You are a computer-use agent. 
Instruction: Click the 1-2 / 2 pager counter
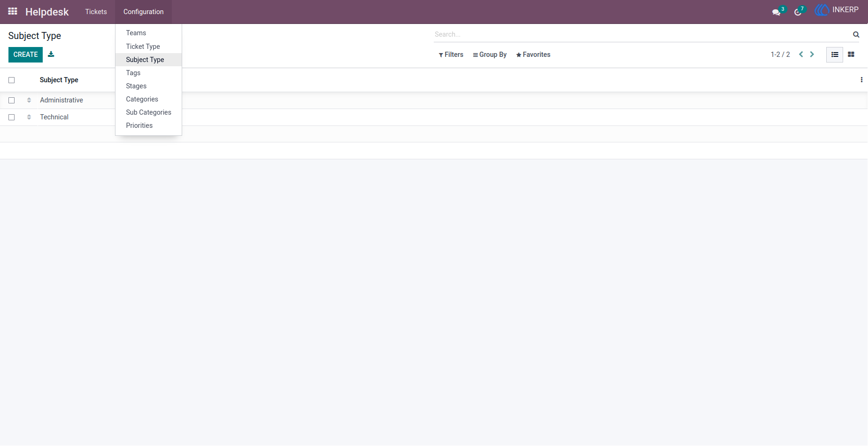click(780, 55)
